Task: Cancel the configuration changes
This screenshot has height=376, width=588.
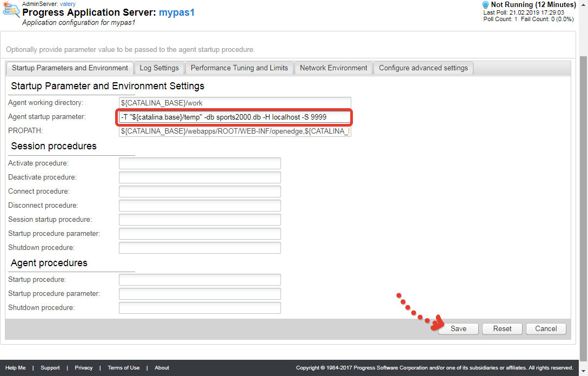Action: click(546, 329)
